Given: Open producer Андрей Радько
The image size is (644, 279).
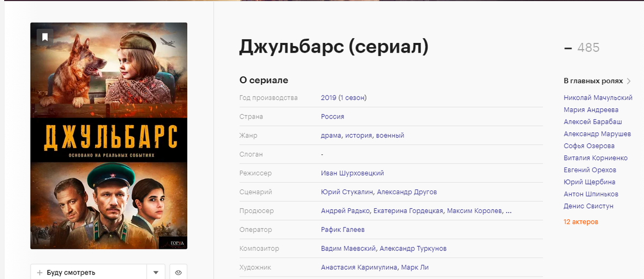Looking at the screenshot, I should point(345,211).
